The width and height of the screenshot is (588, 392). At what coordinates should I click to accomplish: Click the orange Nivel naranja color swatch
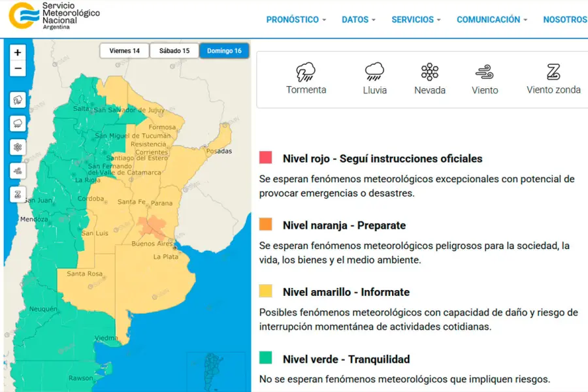[x=265, y=225]
